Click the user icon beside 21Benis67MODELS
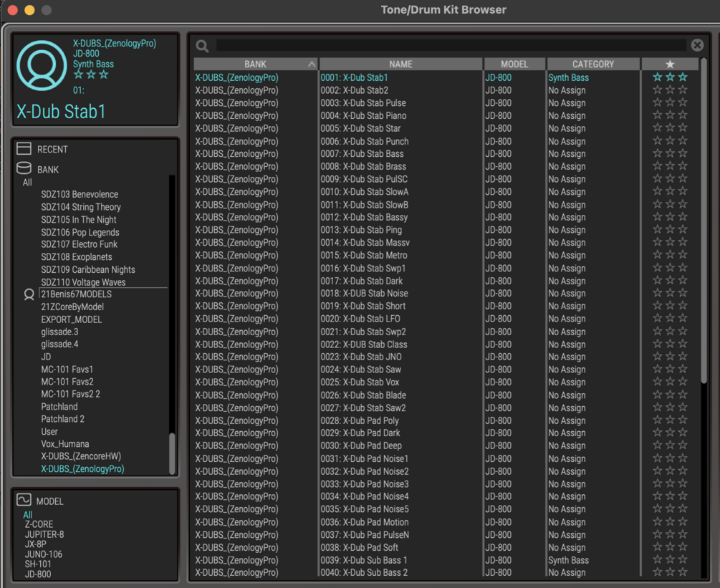Screen dimensions: 720x588 [29, 294]
